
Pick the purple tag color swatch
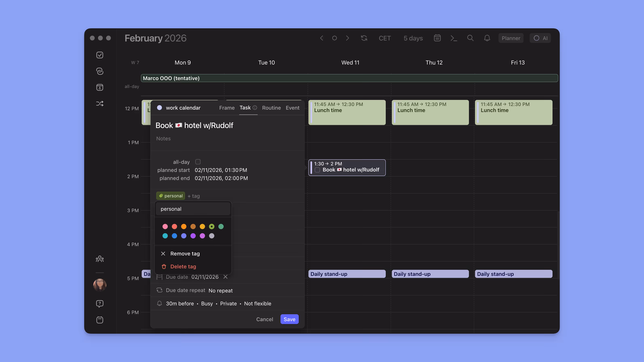click(193, 236)
